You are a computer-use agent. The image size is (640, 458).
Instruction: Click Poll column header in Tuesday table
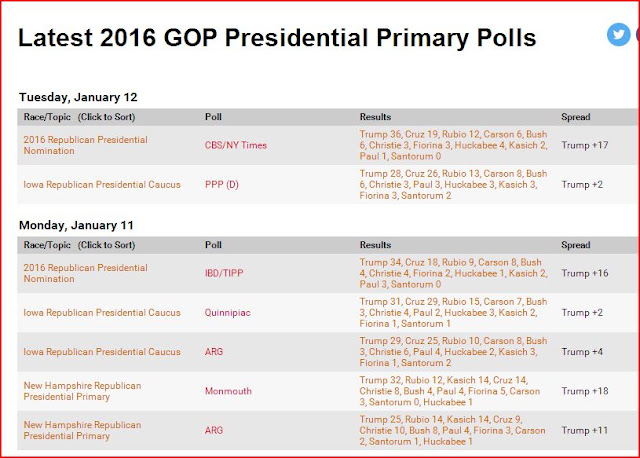pos(213,117)
